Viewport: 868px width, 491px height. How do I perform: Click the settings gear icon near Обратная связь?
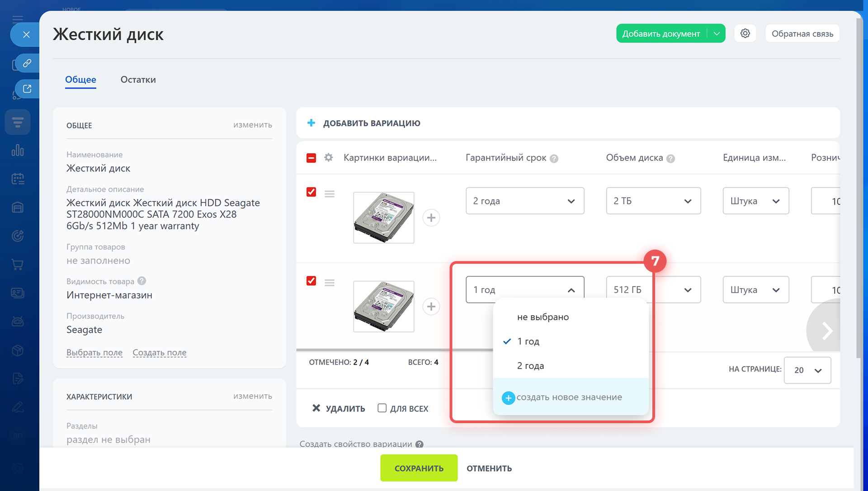click(x=745, y=33)
